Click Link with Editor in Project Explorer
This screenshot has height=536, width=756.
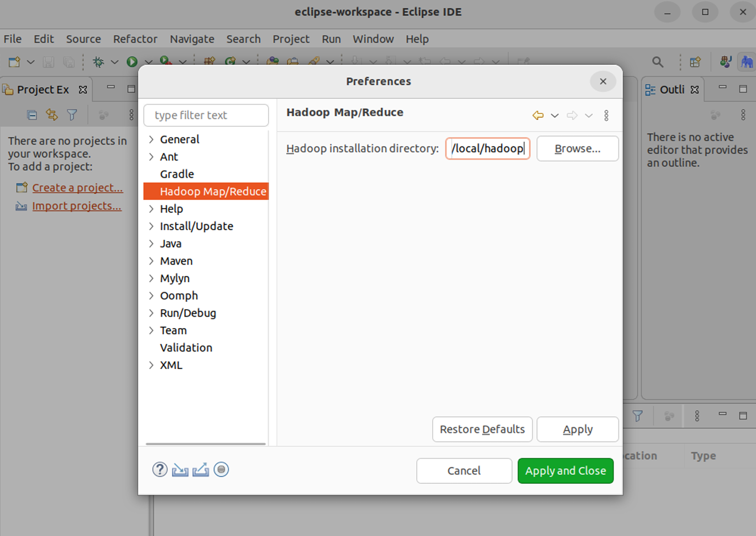coord(52,115)
